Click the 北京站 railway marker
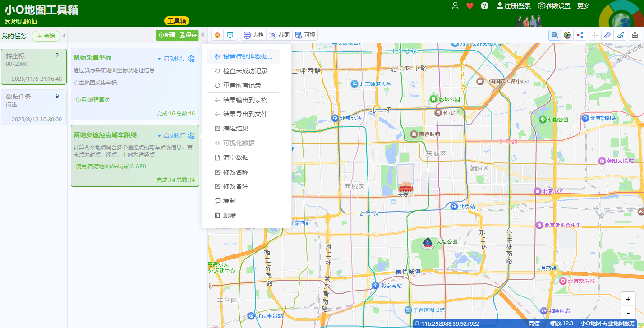 455,206
